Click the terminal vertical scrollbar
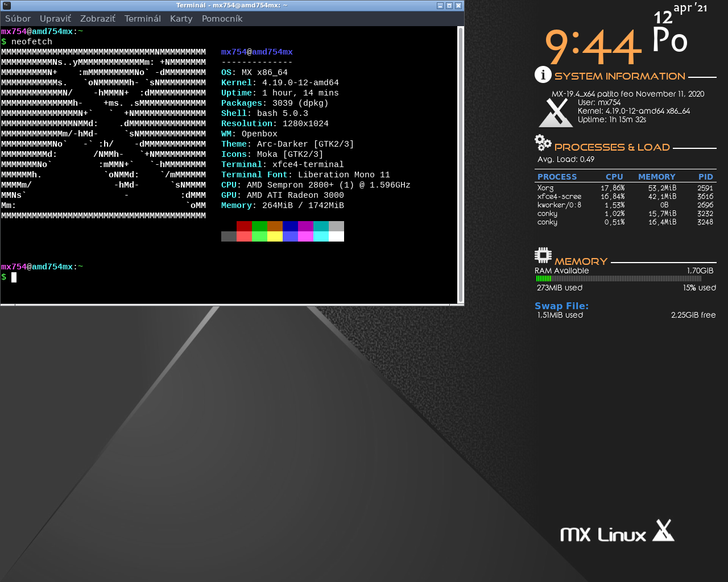The height and width of the screenshot is (582, 728). click(x=460, y=165)
